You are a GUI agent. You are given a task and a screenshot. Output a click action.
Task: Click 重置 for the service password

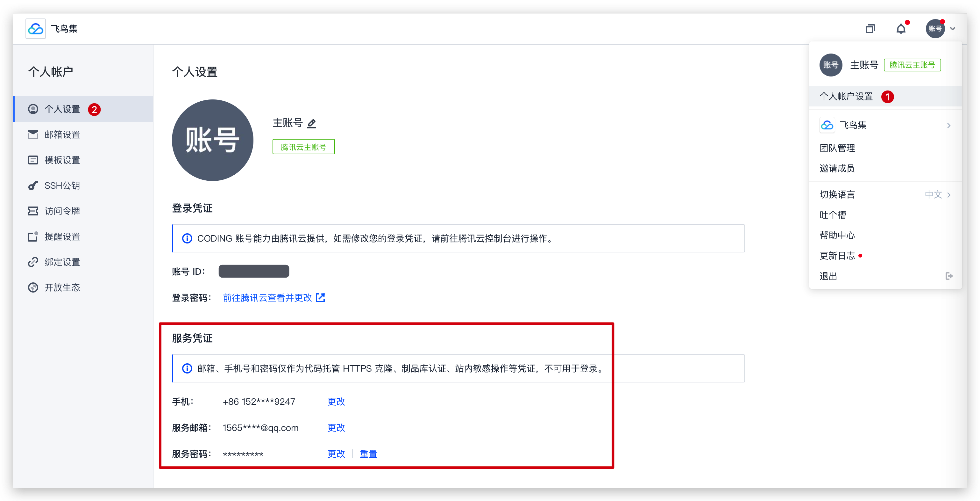click(x=368, y=454)
